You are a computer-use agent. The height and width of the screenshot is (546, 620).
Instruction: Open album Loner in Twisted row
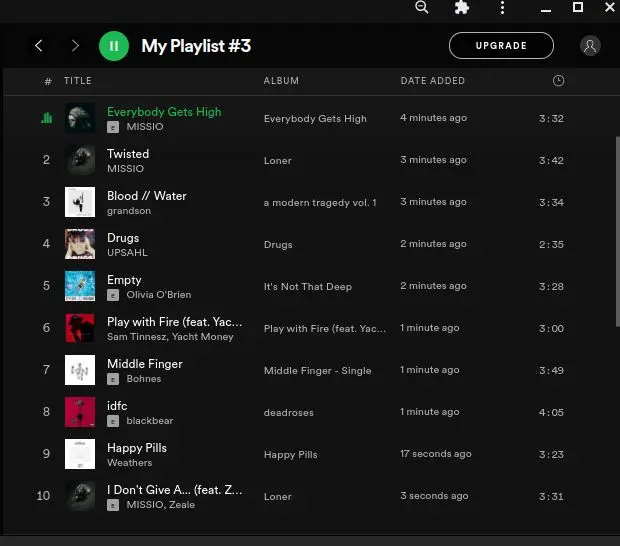coord(278,161)
